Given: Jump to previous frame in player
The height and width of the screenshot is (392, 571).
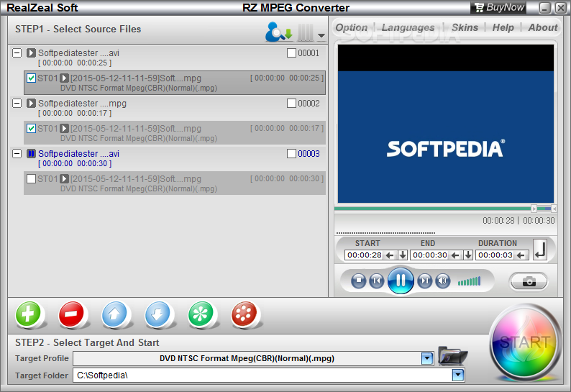Looking at the screenshot, I should point(377,281).
